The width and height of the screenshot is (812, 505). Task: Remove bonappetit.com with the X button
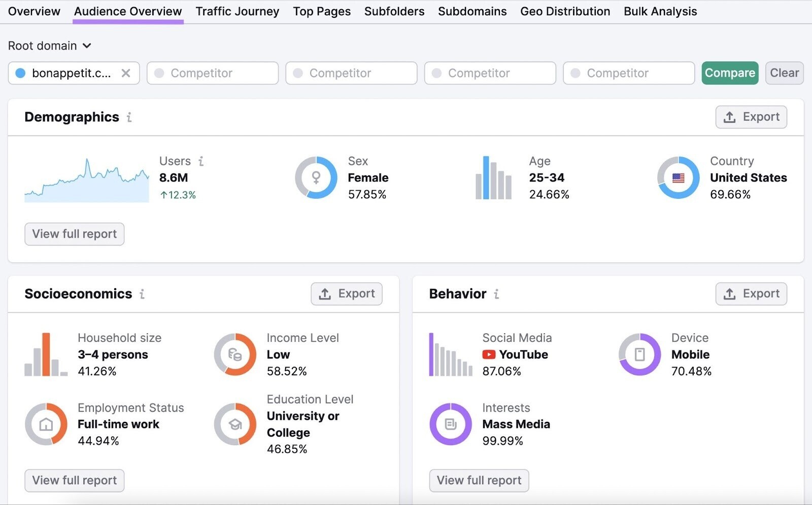coord(126,73)
